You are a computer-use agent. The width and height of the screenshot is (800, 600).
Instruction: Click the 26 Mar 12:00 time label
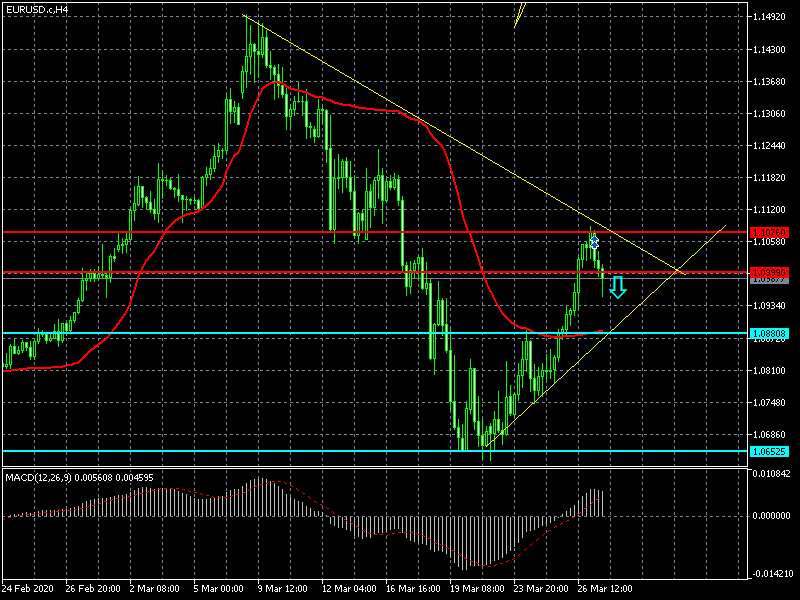tap(605, 589)
